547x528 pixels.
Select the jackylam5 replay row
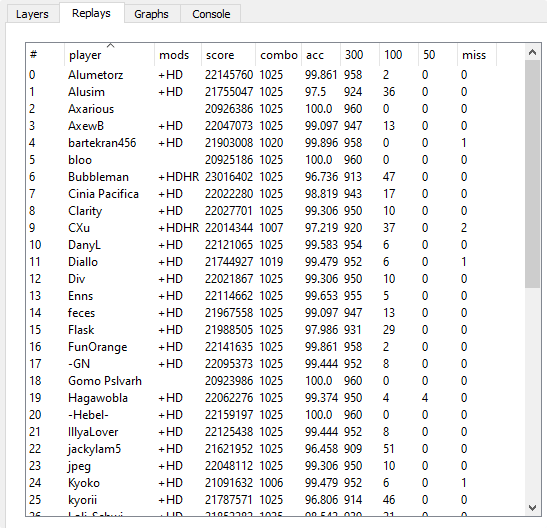coord(275,449)
